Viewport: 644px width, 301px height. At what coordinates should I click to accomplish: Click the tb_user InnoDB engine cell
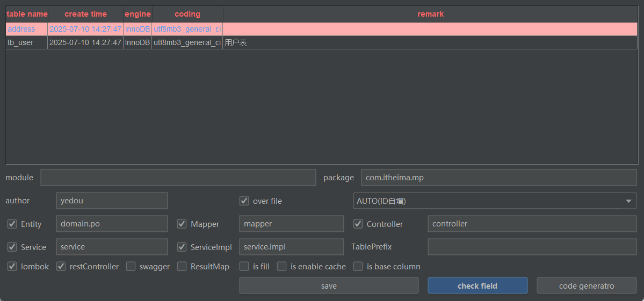click(138, 42)
